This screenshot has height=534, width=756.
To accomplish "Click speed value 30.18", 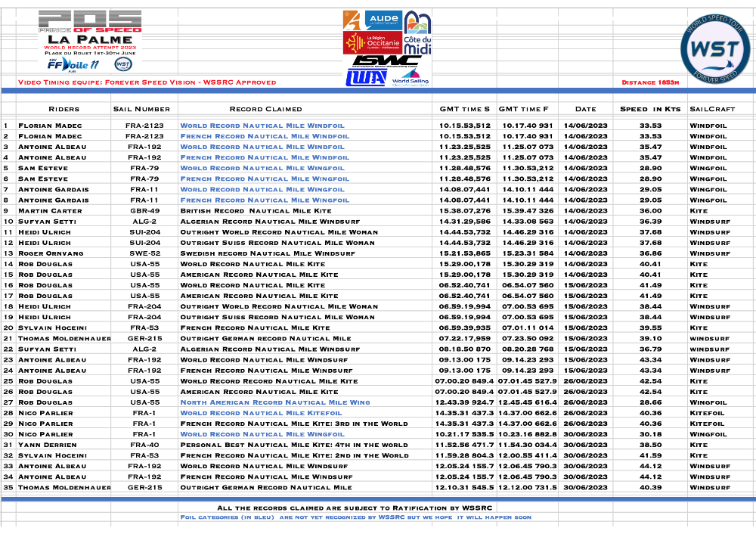I will (x=650, y=434).
